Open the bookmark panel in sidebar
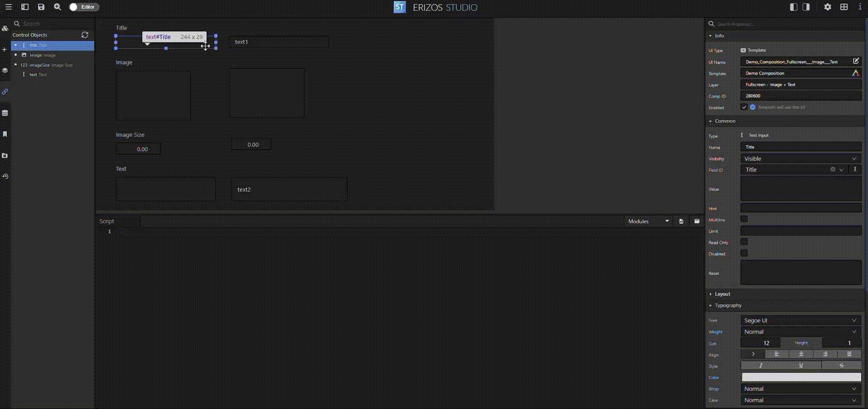 click(5, 134)
